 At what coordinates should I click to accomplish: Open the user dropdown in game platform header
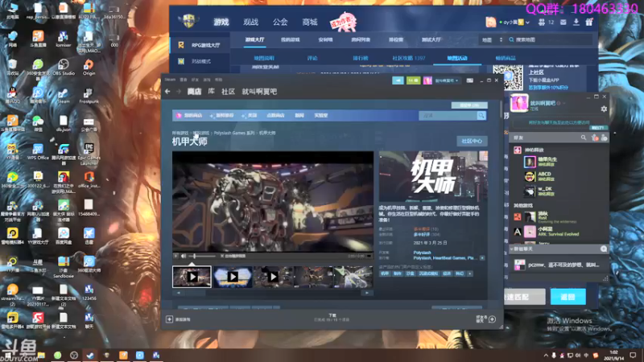(527, 23)
